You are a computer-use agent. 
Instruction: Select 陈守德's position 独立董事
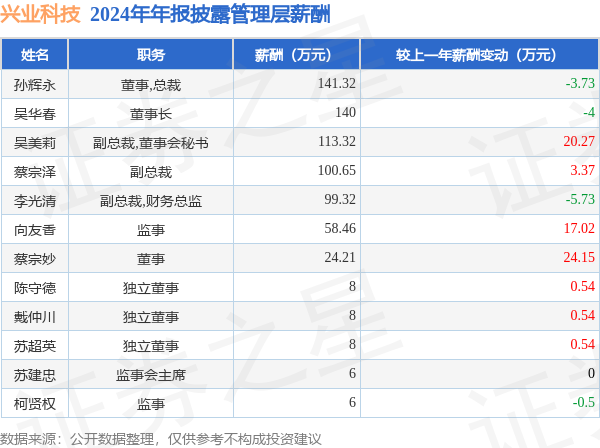tap(151, 288)
